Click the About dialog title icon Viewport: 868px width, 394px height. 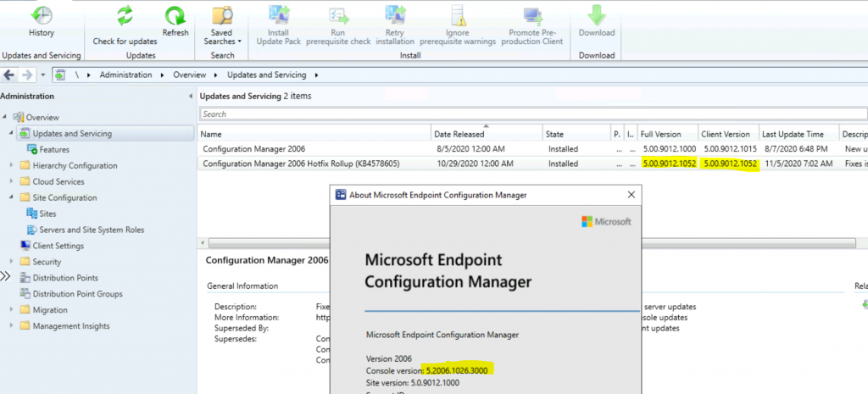tap(340, 195)
